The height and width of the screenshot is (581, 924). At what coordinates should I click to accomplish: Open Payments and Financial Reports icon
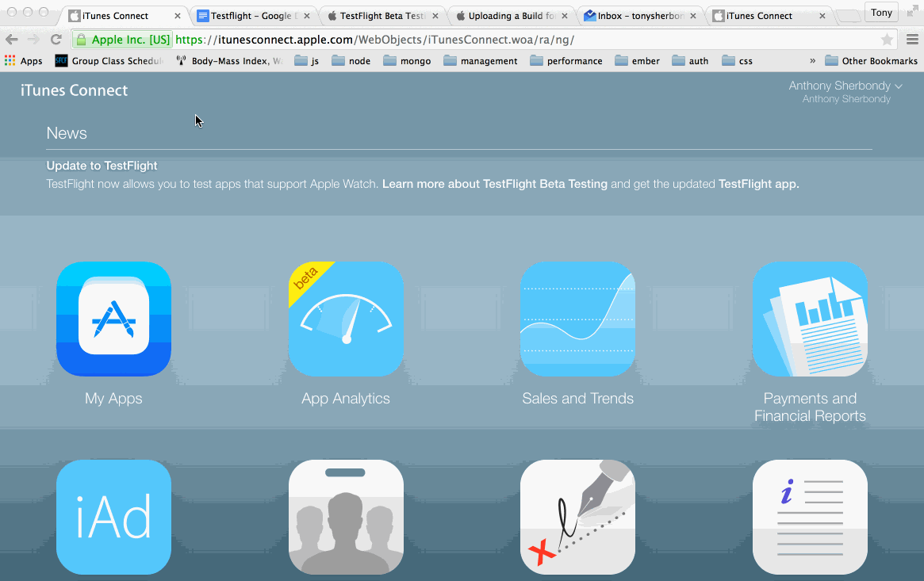(810, 319)
